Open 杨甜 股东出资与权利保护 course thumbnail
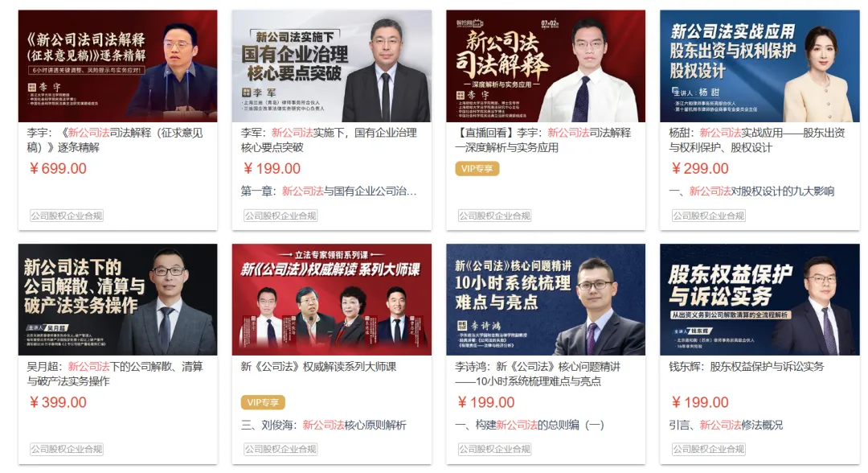868x473 pixels. [x=759, y=66]
